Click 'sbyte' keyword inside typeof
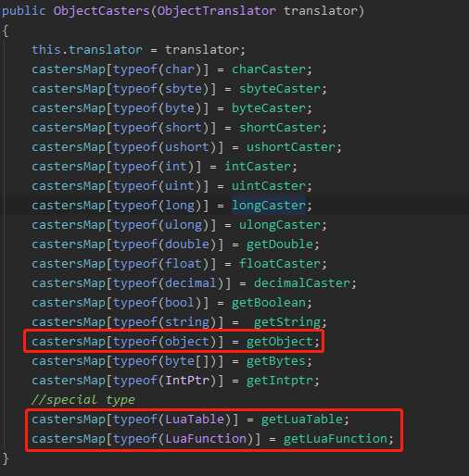 [x=184, y=89]
